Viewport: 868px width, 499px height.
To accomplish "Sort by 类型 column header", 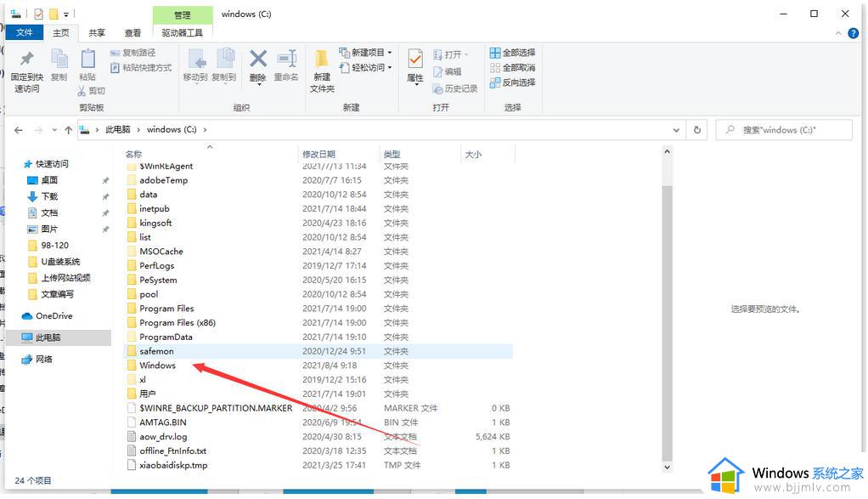I will tap(392, 154).
